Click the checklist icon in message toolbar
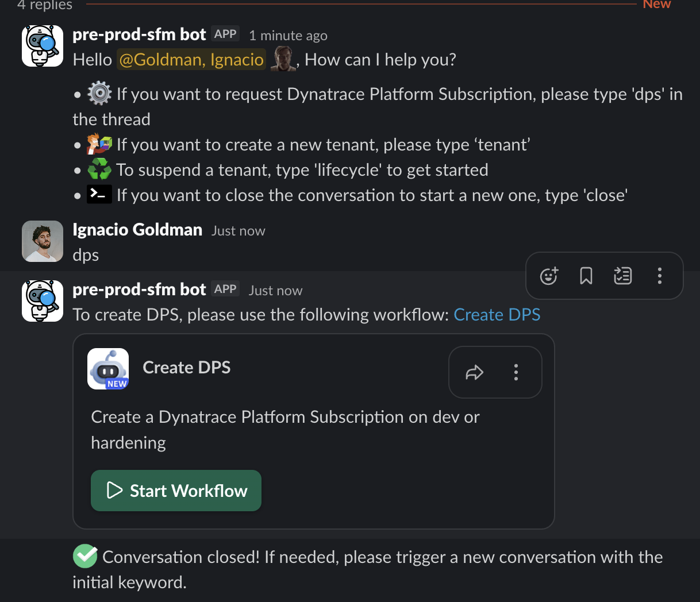The height and width of the screenshot is (602, 700). [x=622, y=276]
